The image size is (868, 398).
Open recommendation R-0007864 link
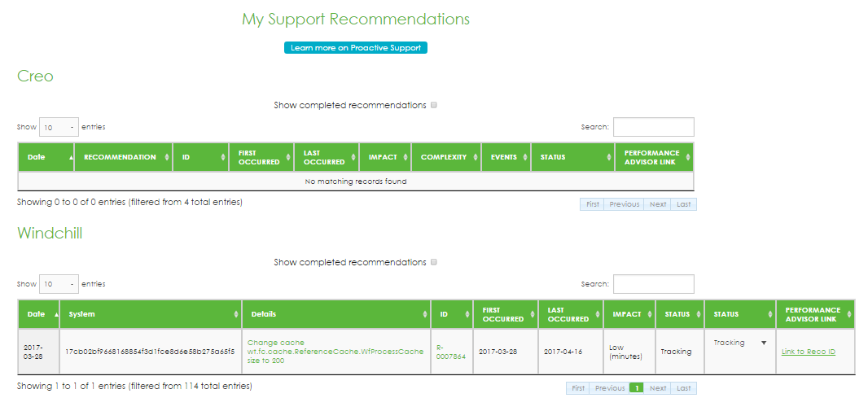coord(451,352)
